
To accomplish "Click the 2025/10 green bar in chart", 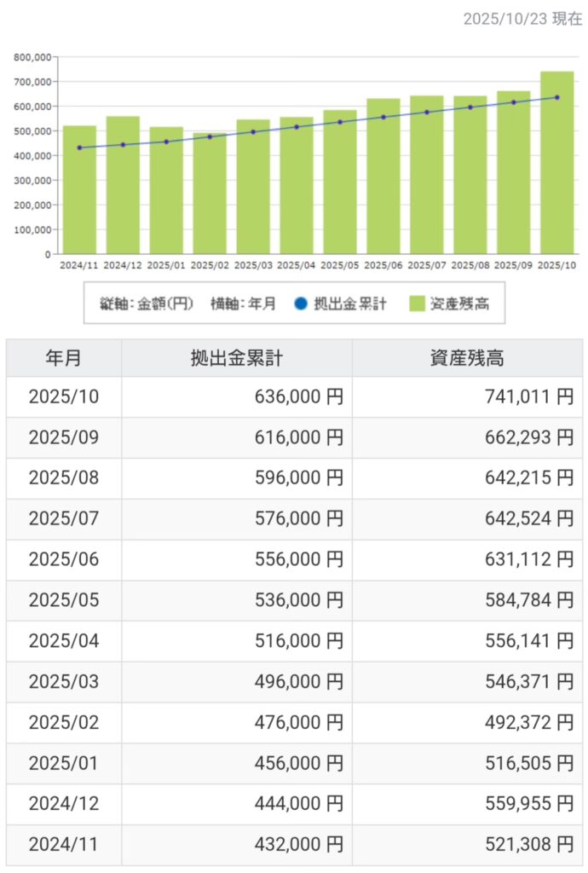I will [x=556, y=162].
